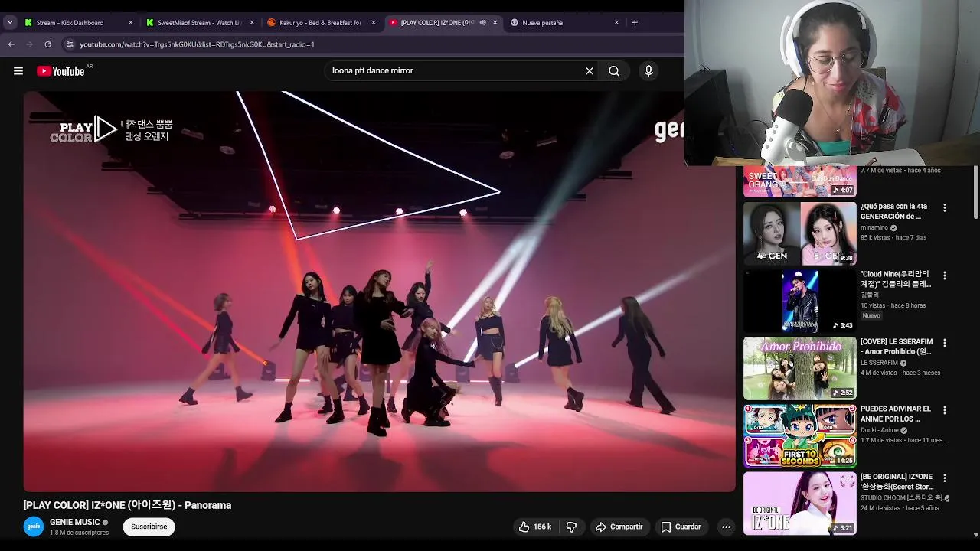This screenshot has width=980, height=551.
Task: Dislike the video with the thumbs-down
Action: pos(571,527)
